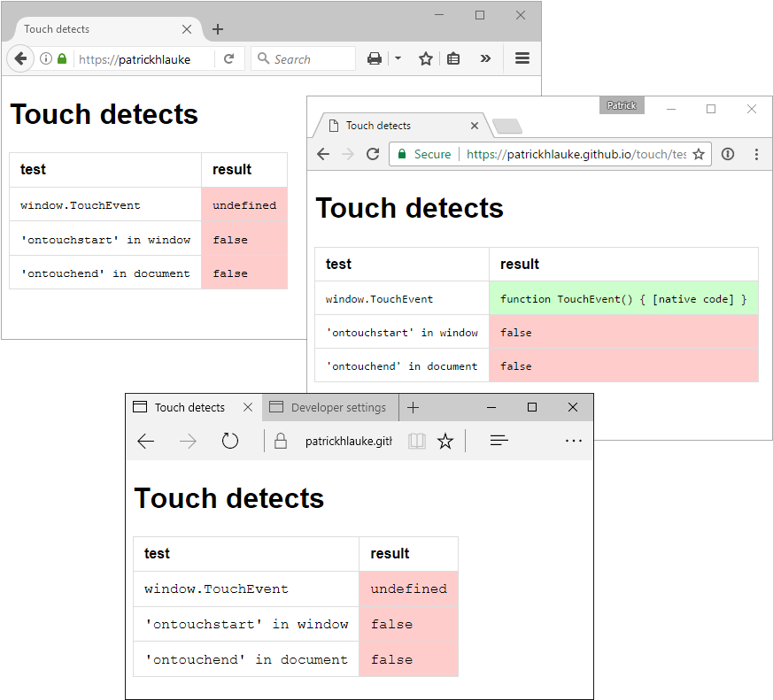Image resolution: width=773 pixels, height=700 pixels.
Task: Click Chrome extension info icon
Action: pyautogui.click(x=728, y=154)
